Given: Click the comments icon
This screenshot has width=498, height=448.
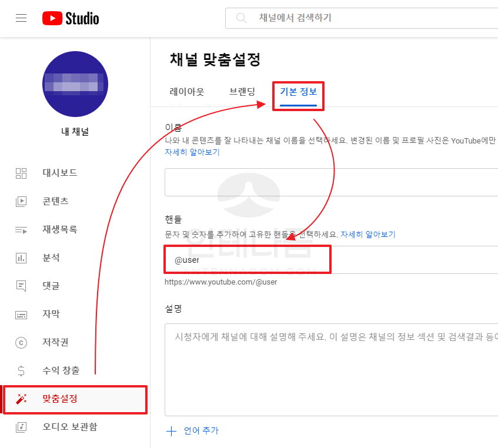Looking at the screenshot, I should pos(21,286).
